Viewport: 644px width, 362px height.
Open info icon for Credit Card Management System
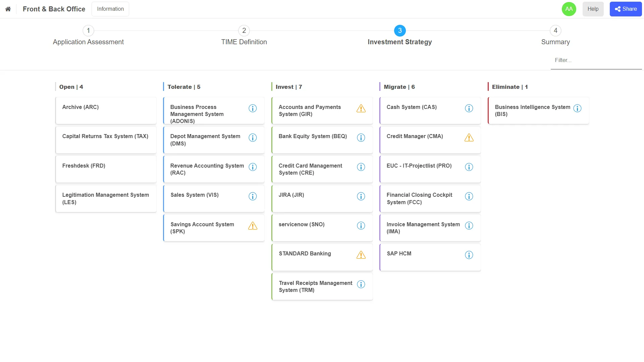tap(361, 167)
